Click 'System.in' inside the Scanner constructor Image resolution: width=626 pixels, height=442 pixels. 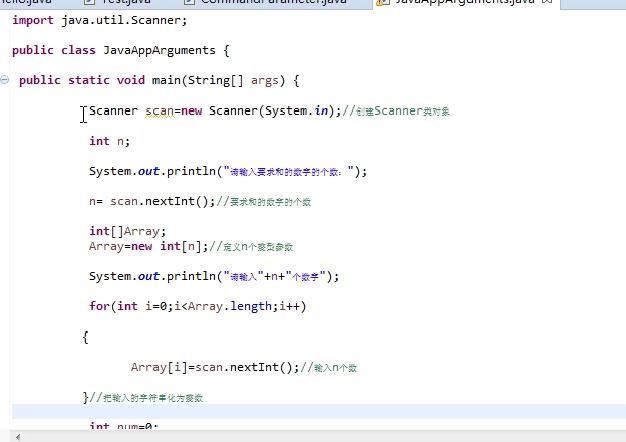[297, 111]
